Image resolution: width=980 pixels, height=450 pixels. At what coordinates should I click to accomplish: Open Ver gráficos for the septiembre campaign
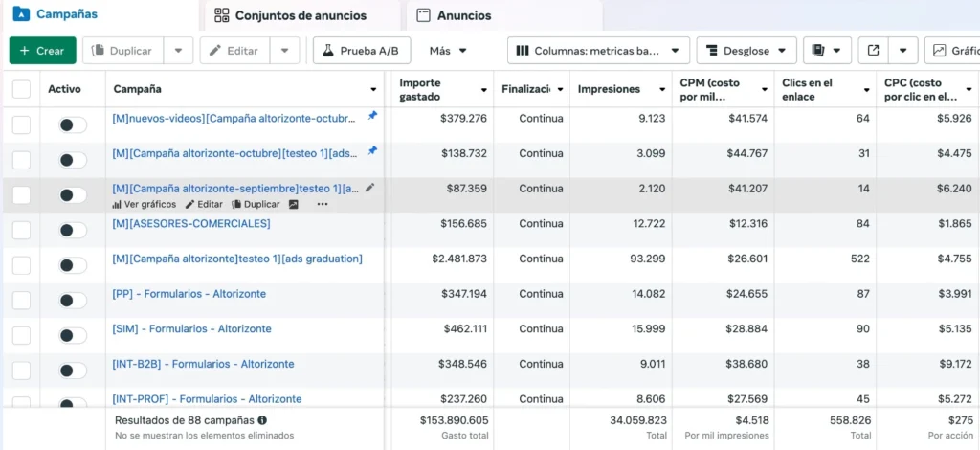[x=145, y=204]
